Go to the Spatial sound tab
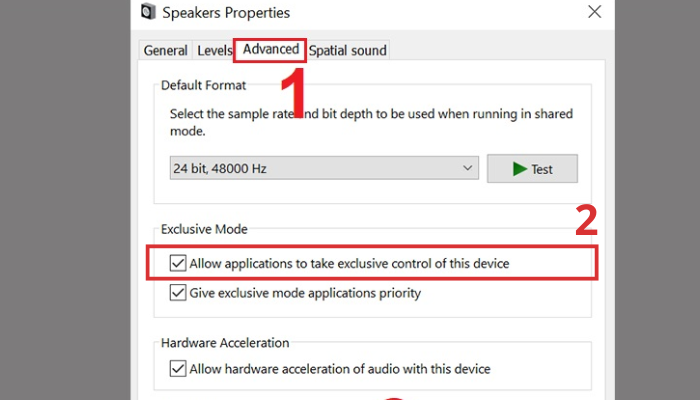 tap(347, 50)
